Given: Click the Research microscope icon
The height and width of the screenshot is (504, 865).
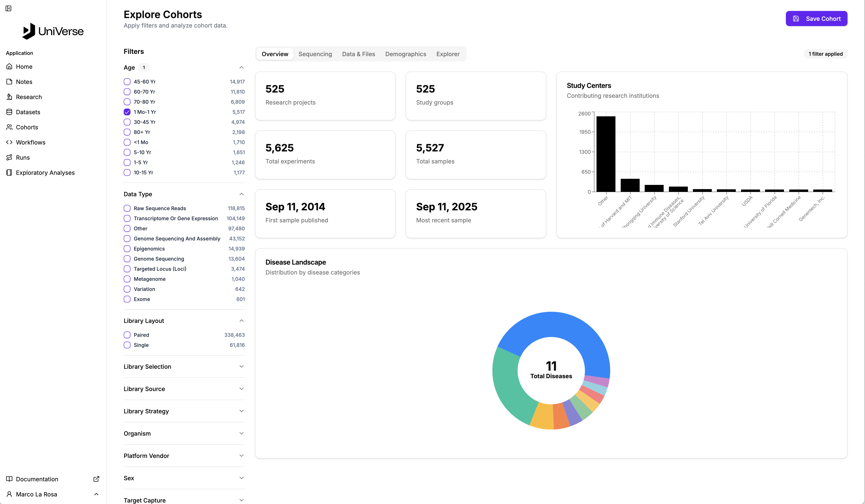Looking at the screenshot, I should click(9, 97).
